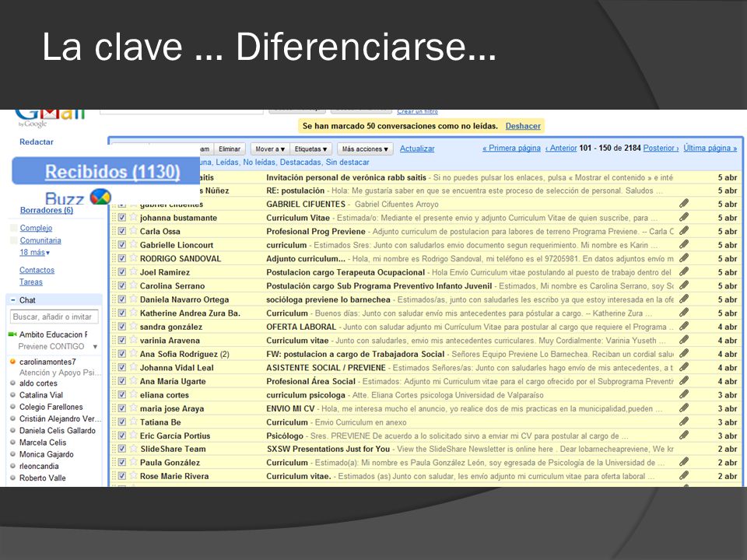Collapse the Chat panel
Viewport: 747px width, 560px height.
[x=13, y=300]
